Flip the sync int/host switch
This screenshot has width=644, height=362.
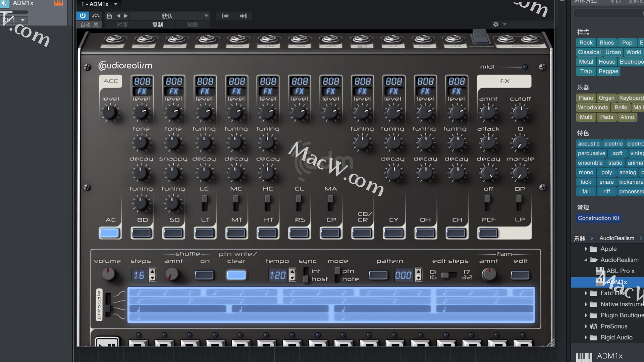(306, 275)
